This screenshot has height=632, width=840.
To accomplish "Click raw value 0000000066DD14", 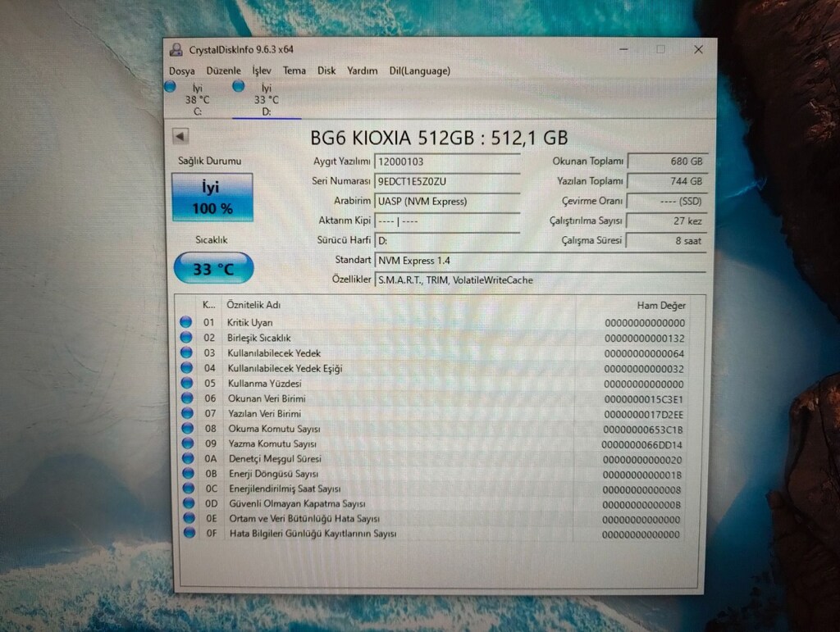I will tap(641, 444).
